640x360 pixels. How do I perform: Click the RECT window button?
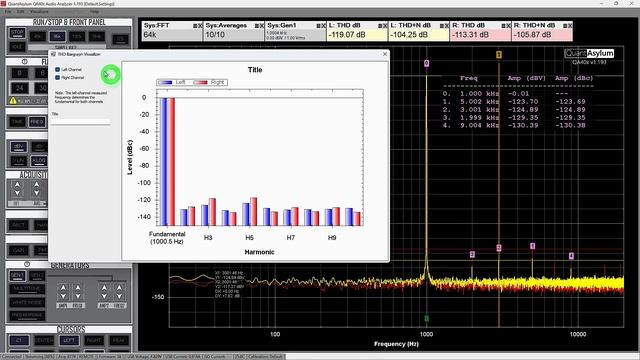pos(19,226)
